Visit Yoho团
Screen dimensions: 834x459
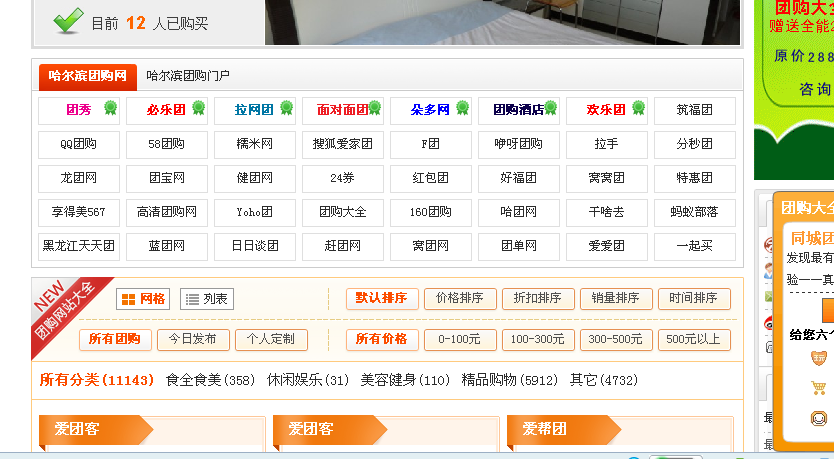[255, 212]
